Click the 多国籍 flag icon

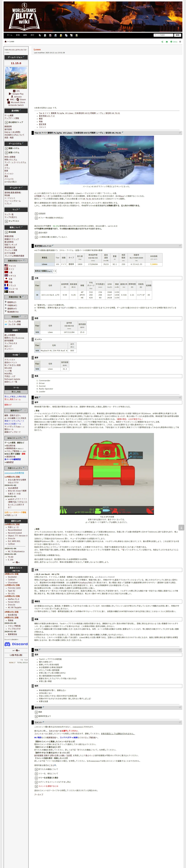(6, 292)
